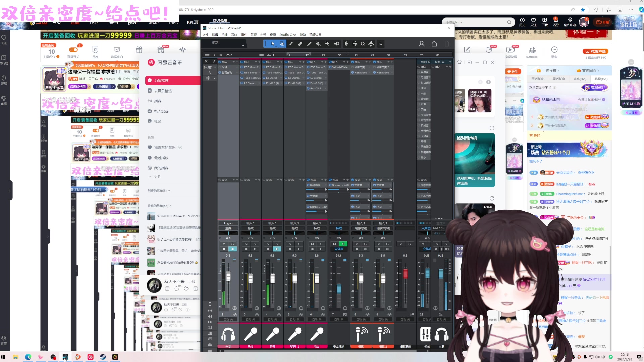This screenshot has width=644, height=362.
Task: Open input selector kugou on 伴奏 channel
Action: (228, 223)
